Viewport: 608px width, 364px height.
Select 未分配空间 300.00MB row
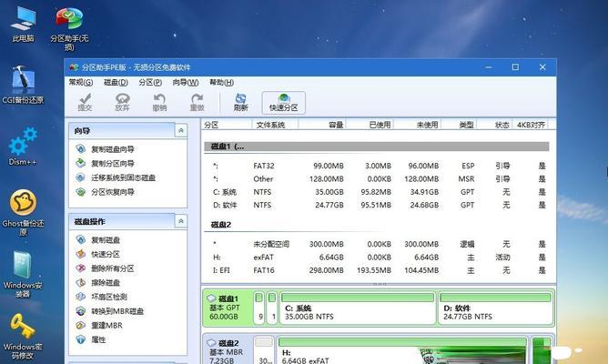[377, 244]
